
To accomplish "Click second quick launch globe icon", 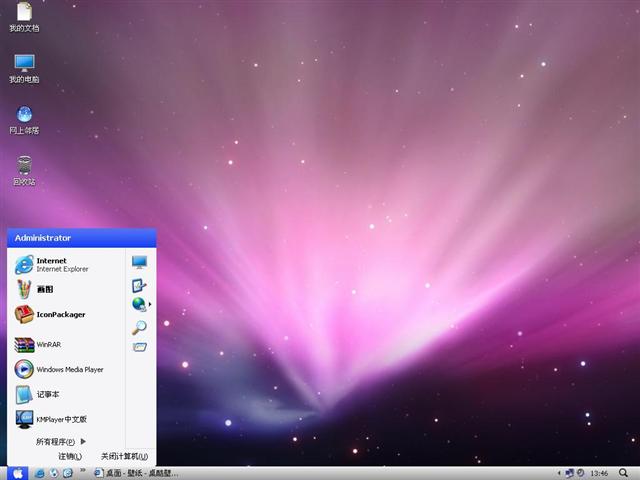I will click(x=54, y=473).
